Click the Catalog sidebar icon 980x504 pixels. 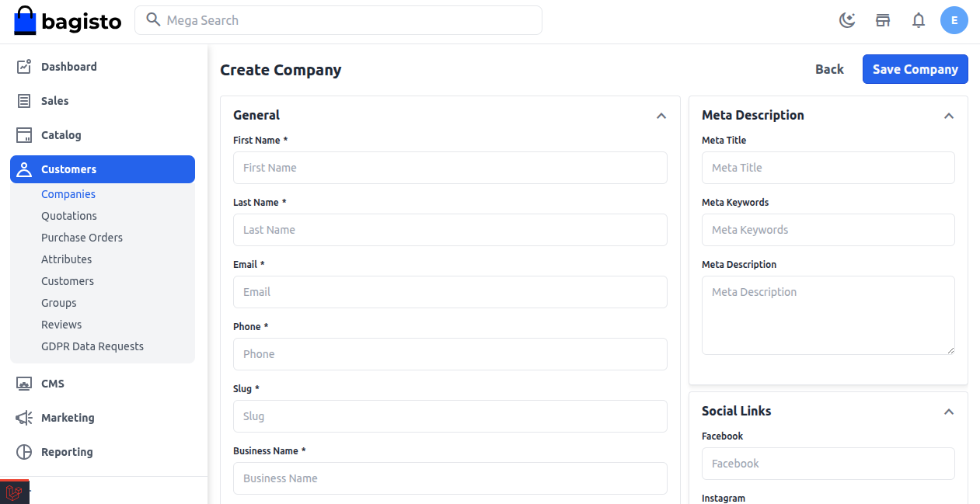pyautogui.click(x=24, y=135)
